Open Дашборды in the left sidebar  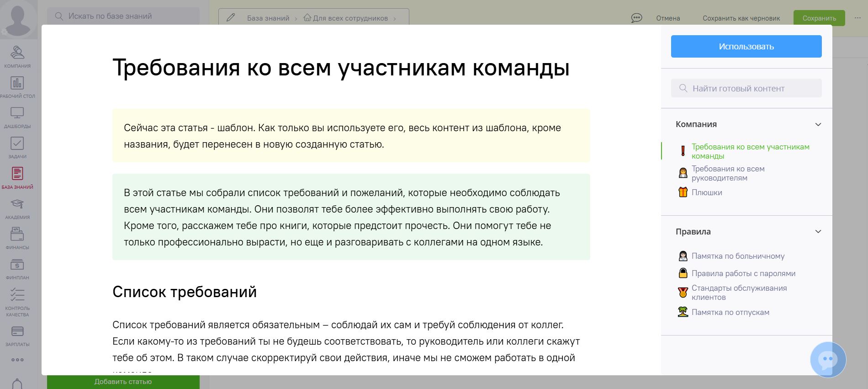coord(17,117)
